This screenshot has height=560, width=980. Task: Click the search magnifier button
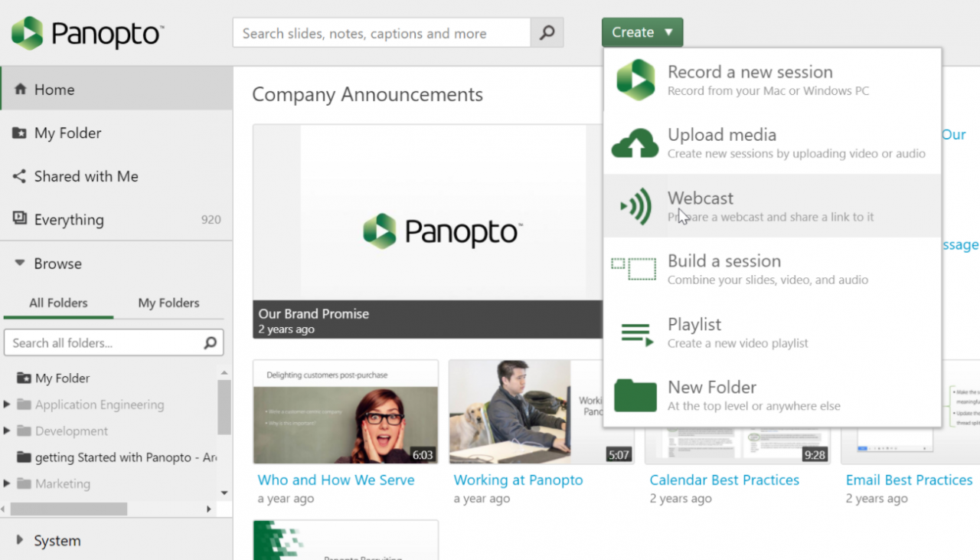point(547,33)
